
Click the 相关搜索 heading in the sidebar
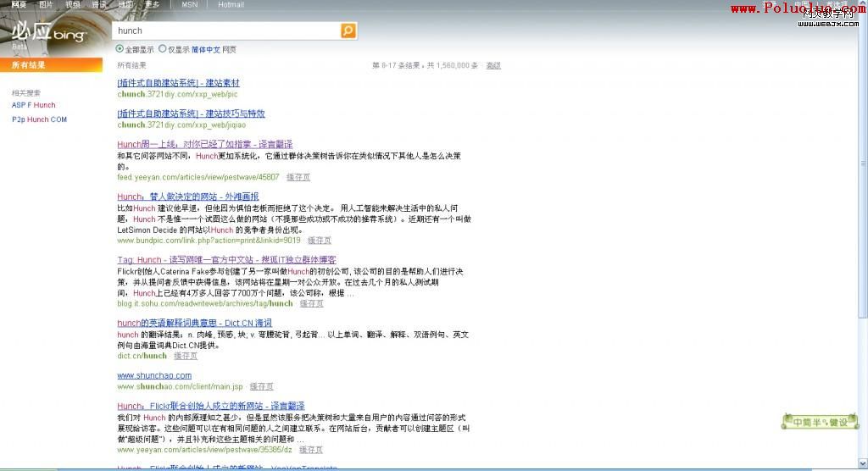[26, 93]
